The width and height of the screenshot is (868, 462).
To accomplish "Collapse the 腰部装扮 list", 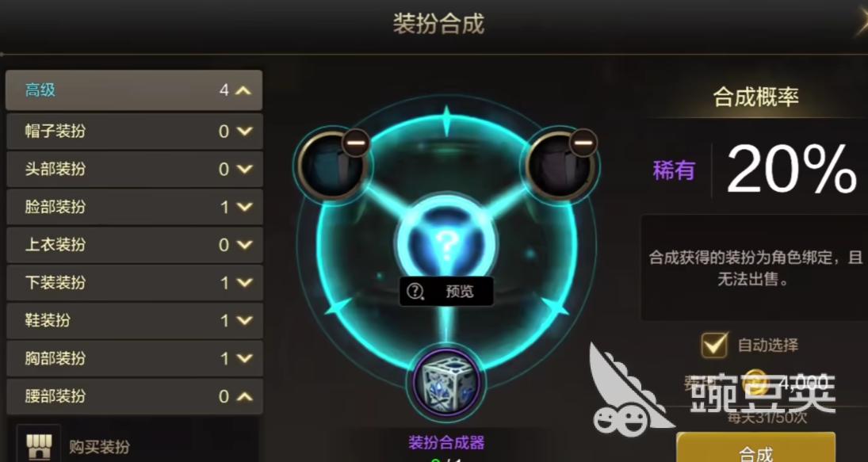I will [x=244, y=396].
